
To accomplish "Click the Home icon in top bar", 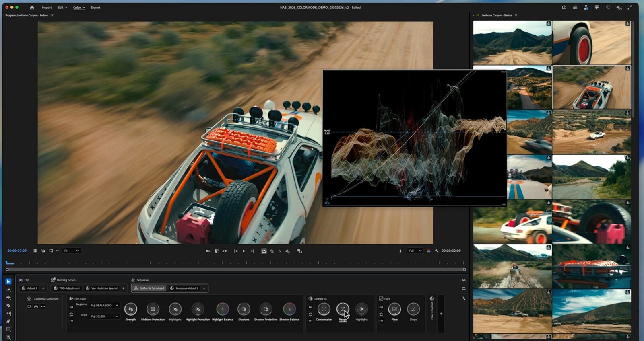I will tap(32, 8).
